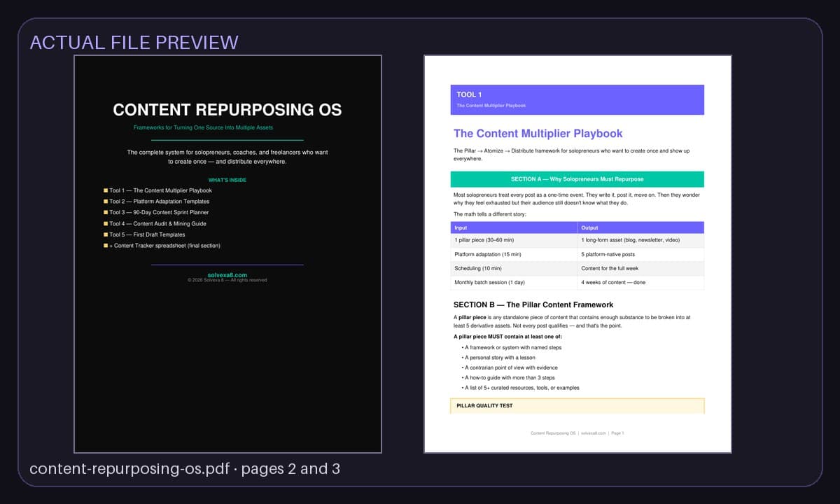This screenshot has height=504, width=840.
Task: Click the 'Output' table column header
Action: tap(641, 227)
